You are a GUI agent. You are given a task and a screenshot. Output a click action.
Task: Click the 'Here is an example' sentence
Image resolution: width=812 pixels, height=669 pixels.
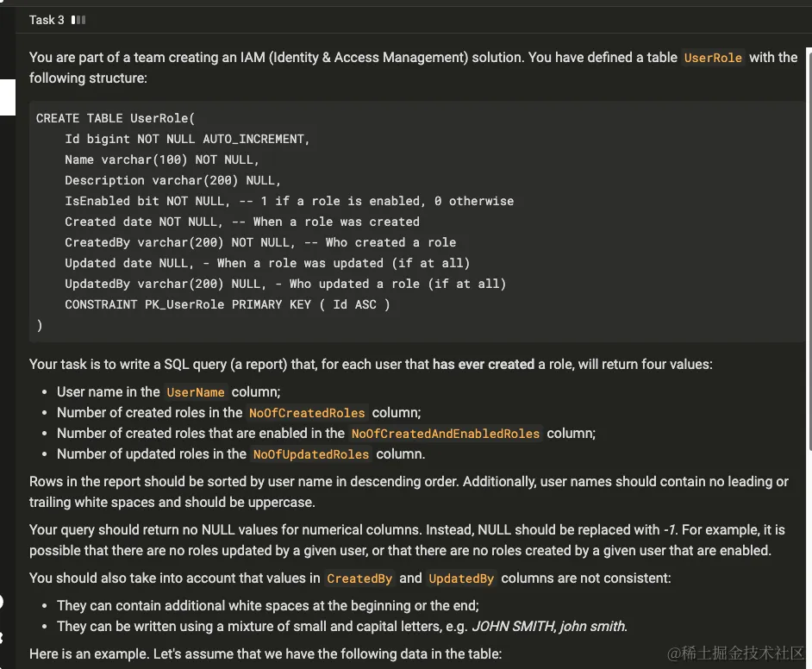click(265, 653)
